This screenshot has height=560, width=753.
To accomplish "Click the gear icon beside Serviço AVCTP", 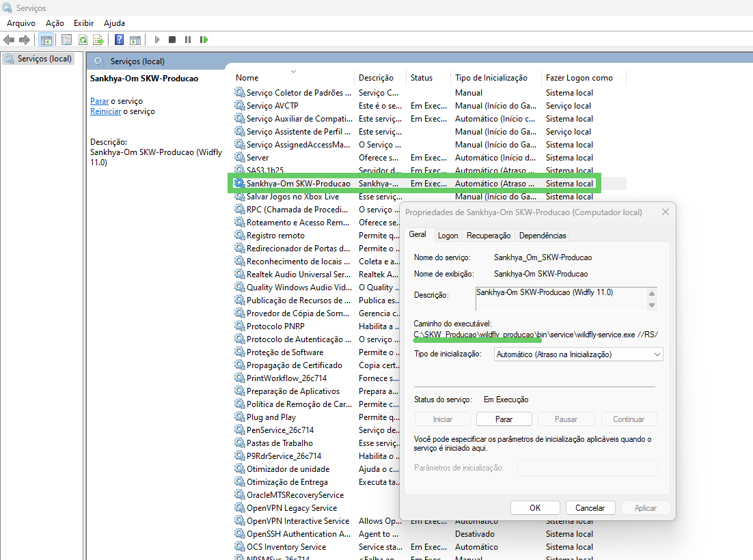I will point(239,105).
